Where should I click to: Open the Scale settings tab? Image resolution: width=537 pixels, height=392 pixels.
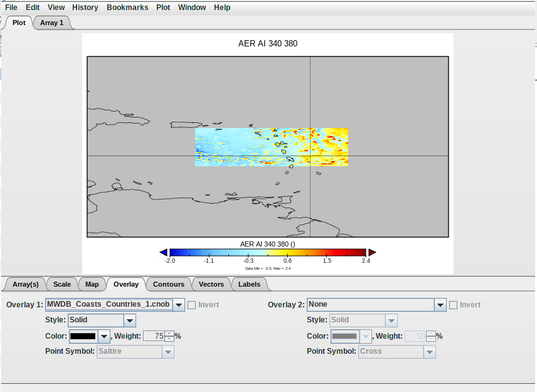tap(62, 284)
